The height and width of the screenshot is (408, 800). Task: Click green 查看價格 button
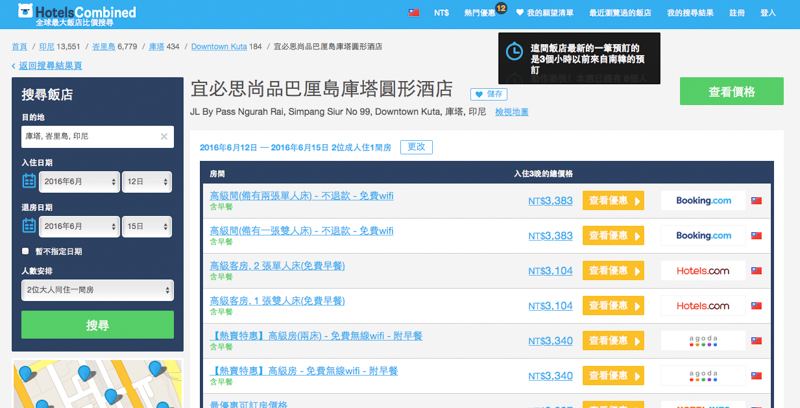click(732, 91)
